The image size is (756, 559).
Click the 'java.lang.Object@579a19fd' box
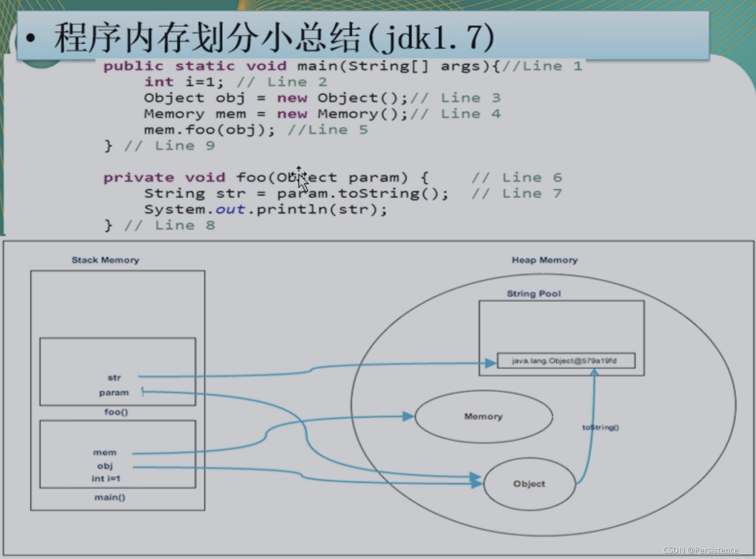pyautogui.click(x=566, y=361)
